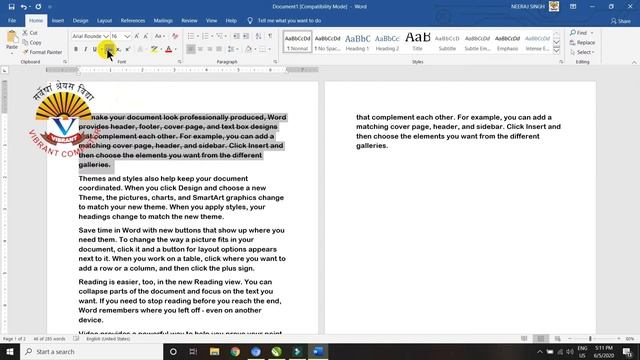
Task: Click the Paste clipboard icon
Action: [12, 38]
